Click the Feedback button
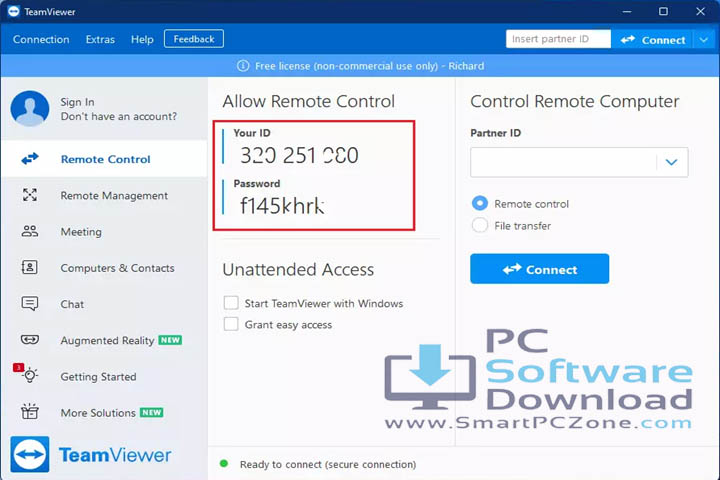Screen dimensions: 720x480 (194, 39)
